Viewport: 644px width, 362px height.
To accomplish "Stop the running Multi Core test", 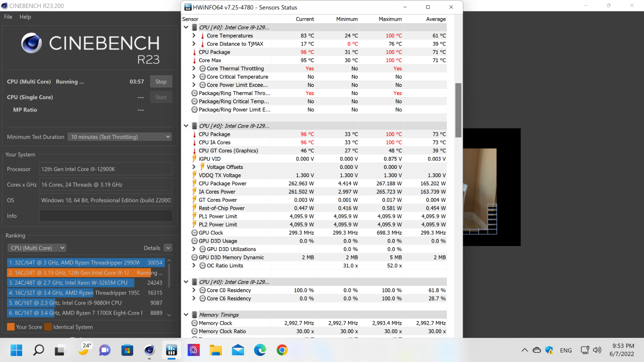I will (x=161, y=82).
